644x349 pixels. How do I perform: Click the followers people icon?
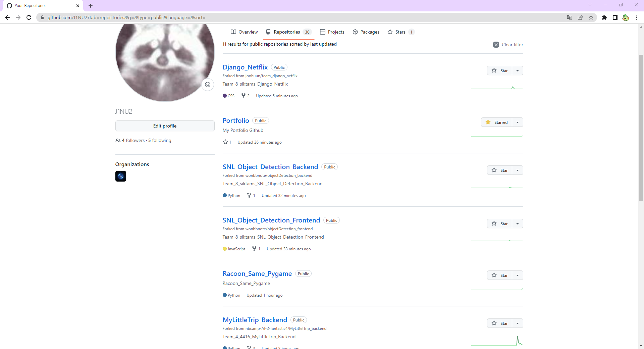point(118,141)
